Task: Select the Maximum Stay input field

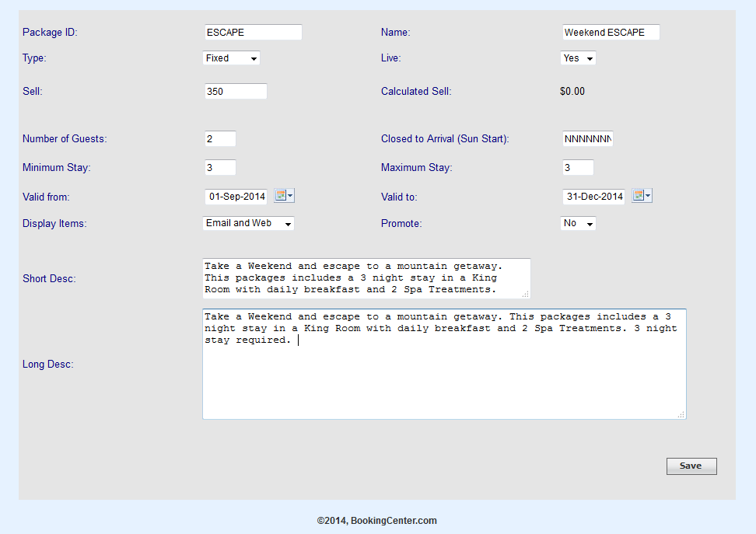Action: [x=578, y=168]
